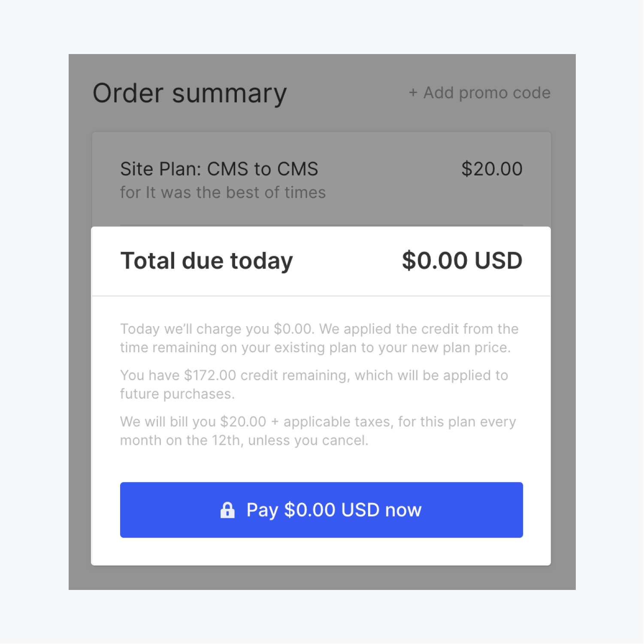Click the "Today we'll charge you $0.00" line
Screen dimensions: 644x644
[x=319, y=329]
